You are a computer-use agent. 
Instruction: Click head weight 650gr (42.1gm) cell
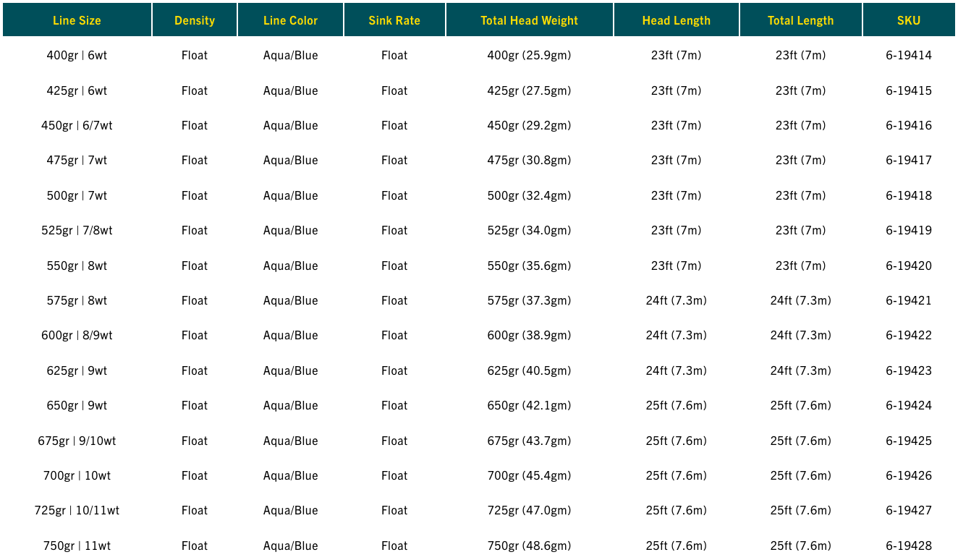529,405
